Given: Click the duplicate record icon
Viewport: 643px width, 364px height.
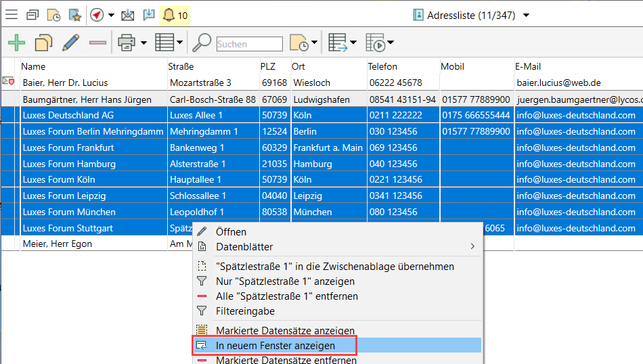Looking at the screenshot, I should click(43, 43).
